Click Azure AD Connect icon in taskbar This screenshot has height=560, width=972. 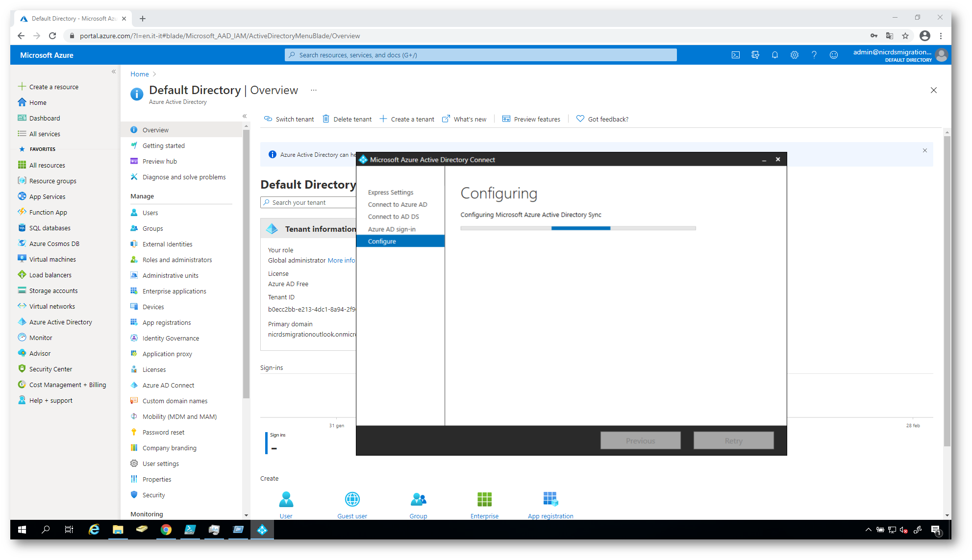(x=262, y=530)
